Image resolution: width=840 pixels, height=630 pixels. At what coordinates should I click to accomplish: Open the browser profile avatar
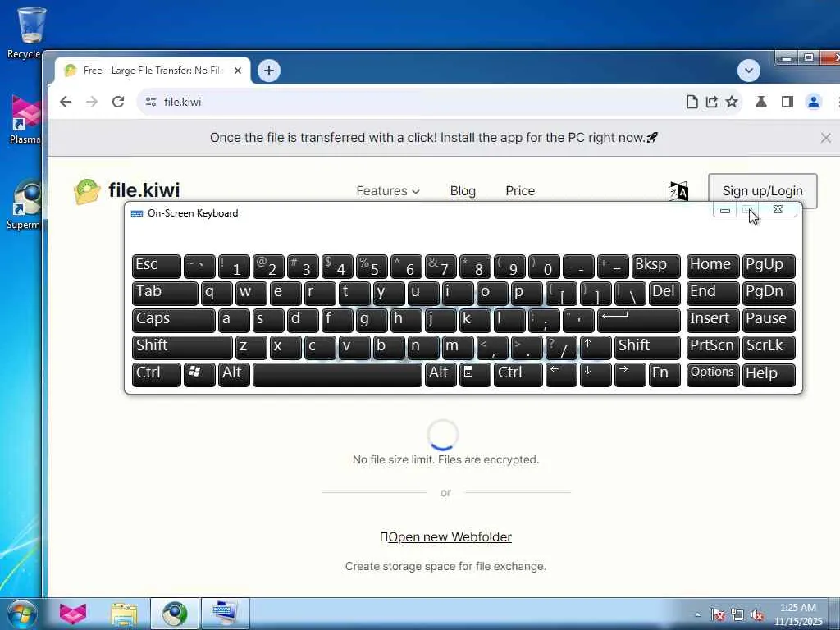[x=813, y=102]
